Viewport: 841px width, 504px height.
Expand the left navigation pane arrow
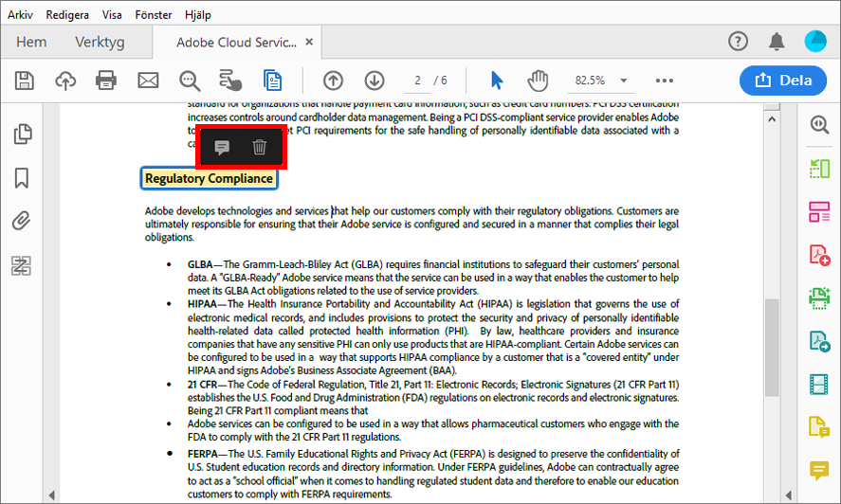pyautogui.click(x=51, y=495)
